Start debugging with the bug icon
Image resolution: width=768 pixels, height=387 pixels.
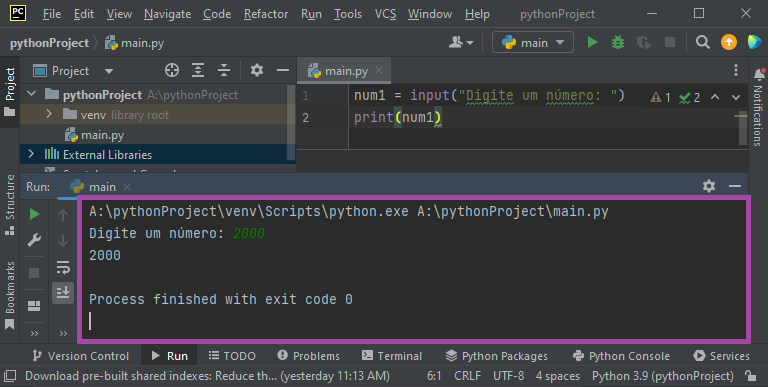(x=618, y=43)
